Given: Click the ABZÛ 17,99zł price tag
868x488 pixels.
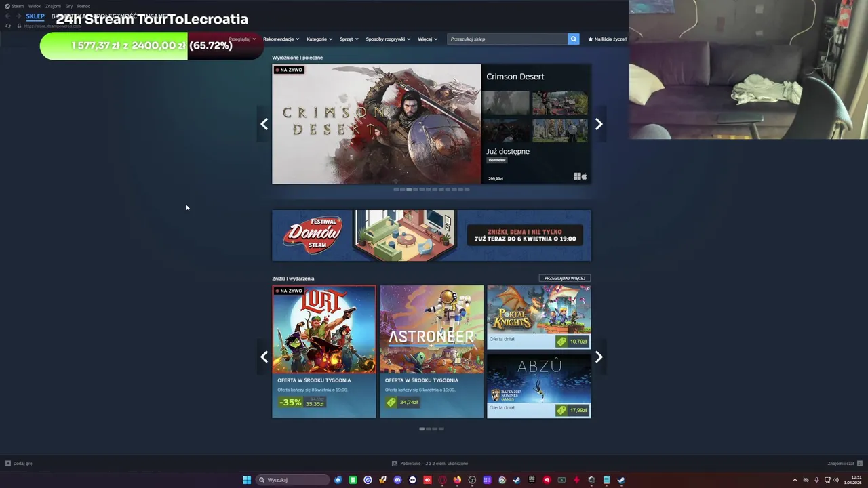Looking at the screenshot, I should pyautogui.click(x=572, y=410).
